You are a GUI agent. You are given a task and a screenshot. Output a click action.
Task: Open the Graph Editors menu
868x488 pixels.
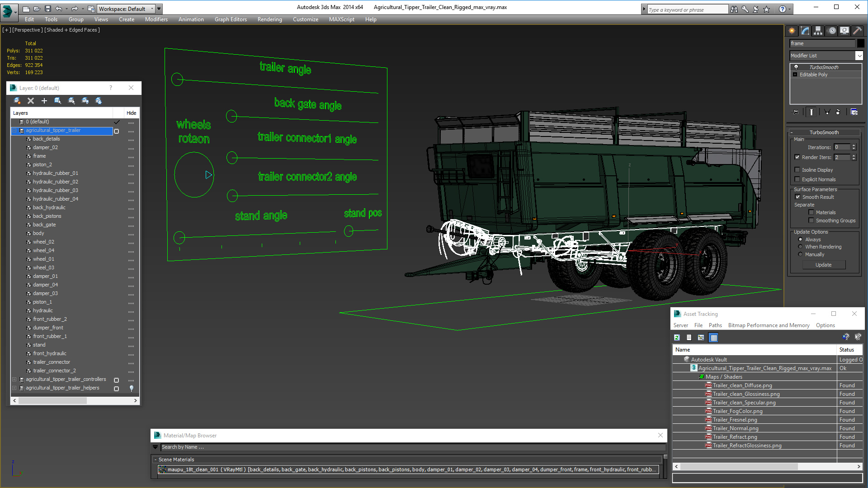(231, 19)
